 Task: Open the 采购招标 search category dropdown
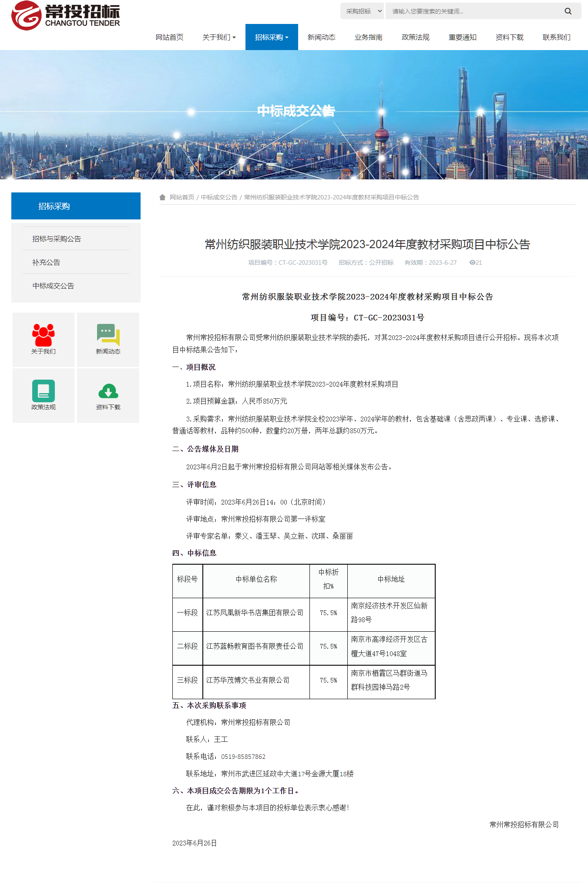click(362, 11)
